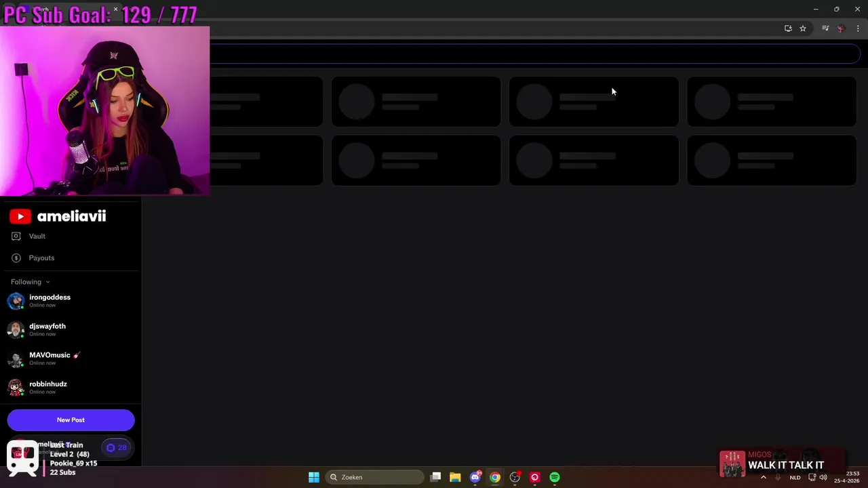This screenshot has height=488, width=868.
Task: Open djswayfoth profile avatar
Action: point(16,330)
